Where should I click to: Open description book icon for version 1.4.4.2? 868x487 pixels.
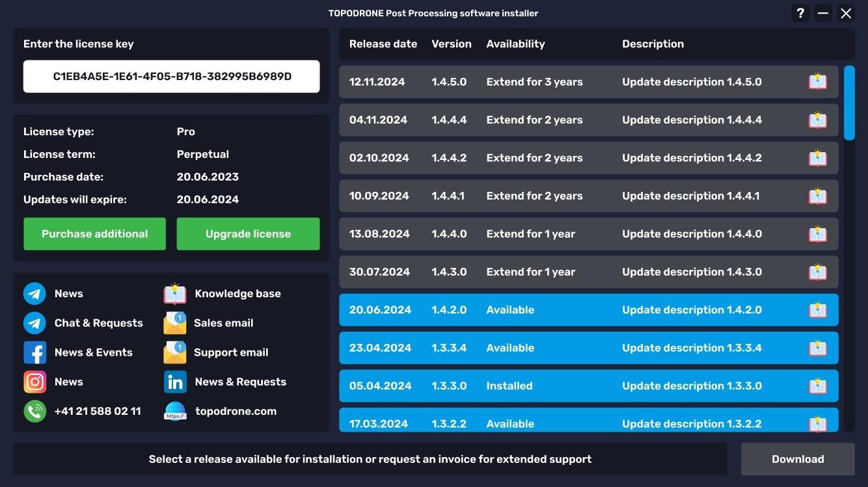pyautogui.click(x=817, y=158)
